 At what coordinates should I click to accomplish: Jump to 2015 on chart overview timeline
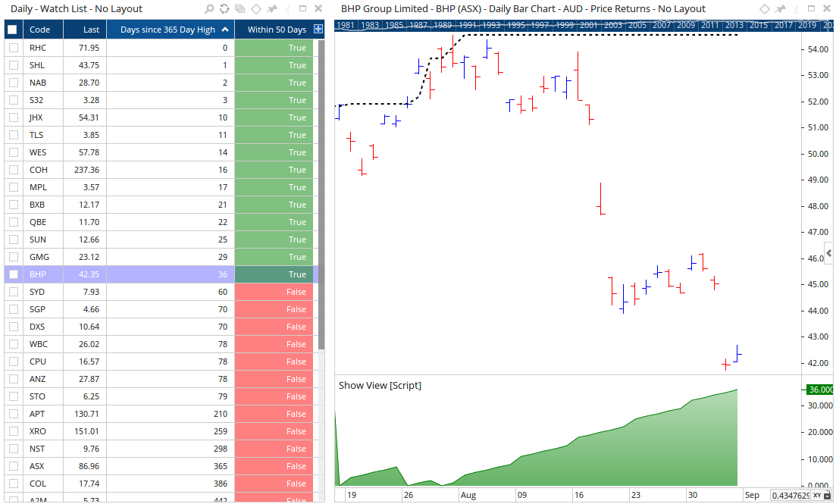[x=758, y=25]
